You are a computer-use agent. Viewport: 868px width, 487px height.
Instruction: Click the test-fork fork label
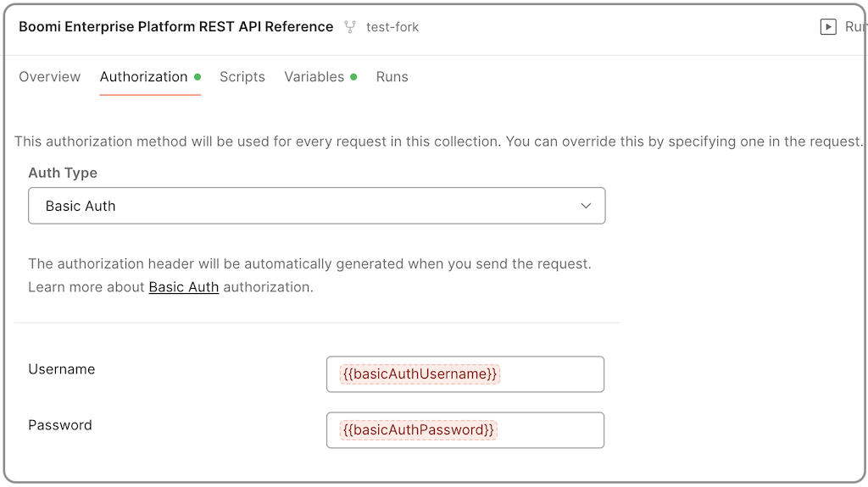point(392,27)
